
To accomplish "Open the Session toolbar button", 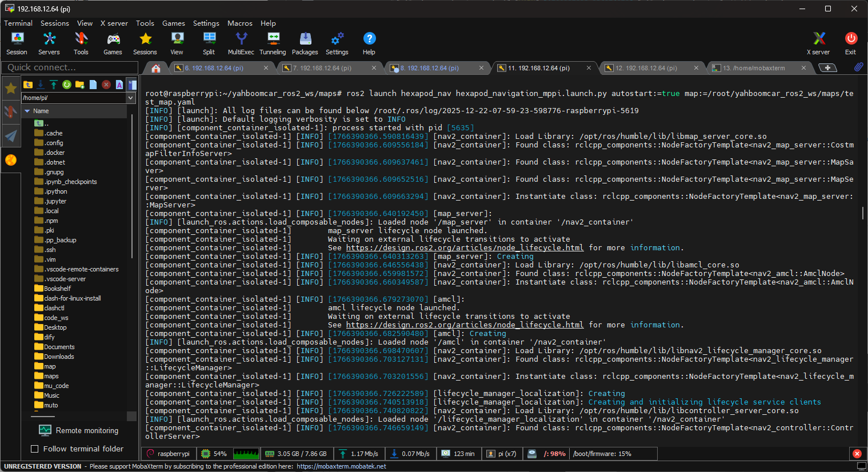I will click(x=17, y=43).
